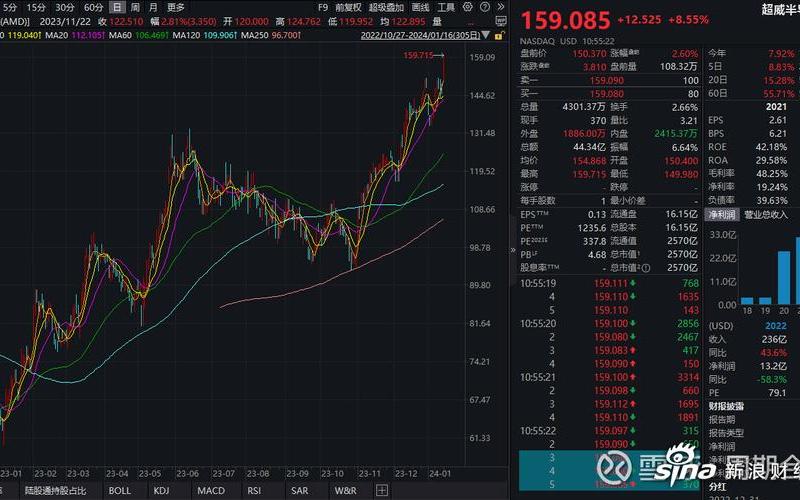Image resolution: width=800 pixels, height=500 pixels.
Task: Select the 60分 period tab
Action: pyautogui.click(x=93, y=7)
